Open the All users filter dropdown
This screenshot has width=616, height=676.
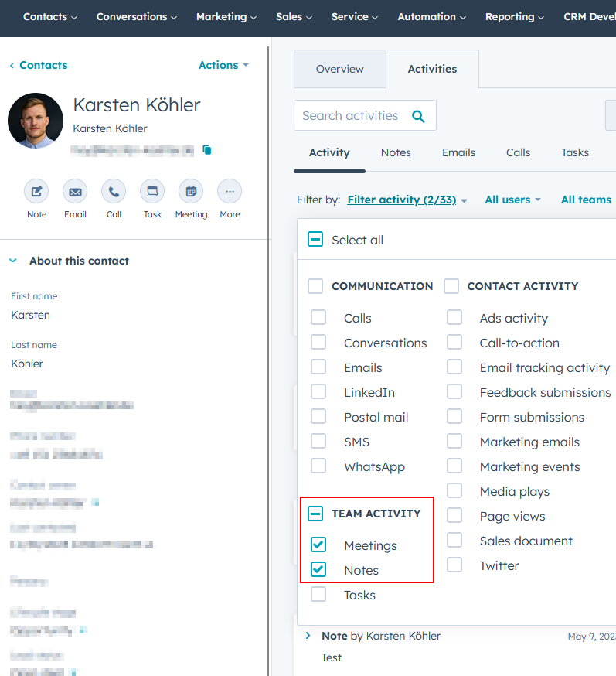[512, 200]
